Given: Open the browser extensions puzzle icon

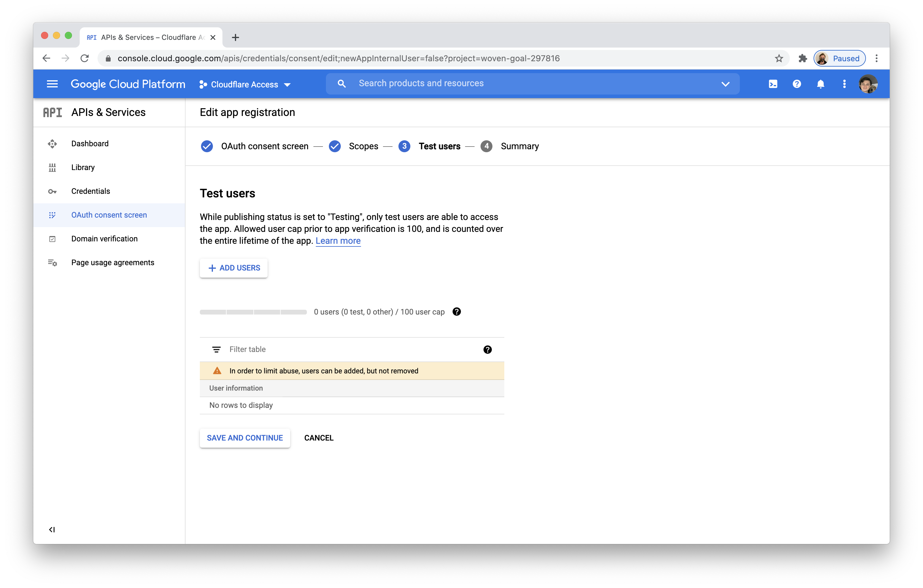Looking at the screenshot, I should 802,58.
